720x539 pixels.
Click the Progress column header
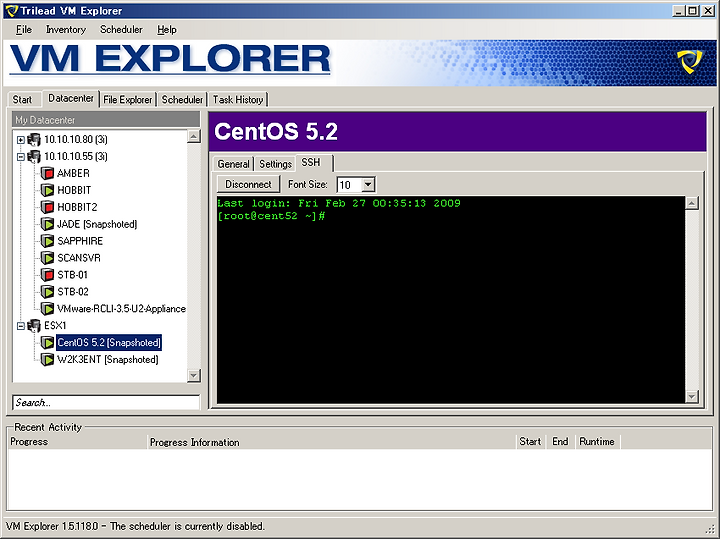coord(78,442)
